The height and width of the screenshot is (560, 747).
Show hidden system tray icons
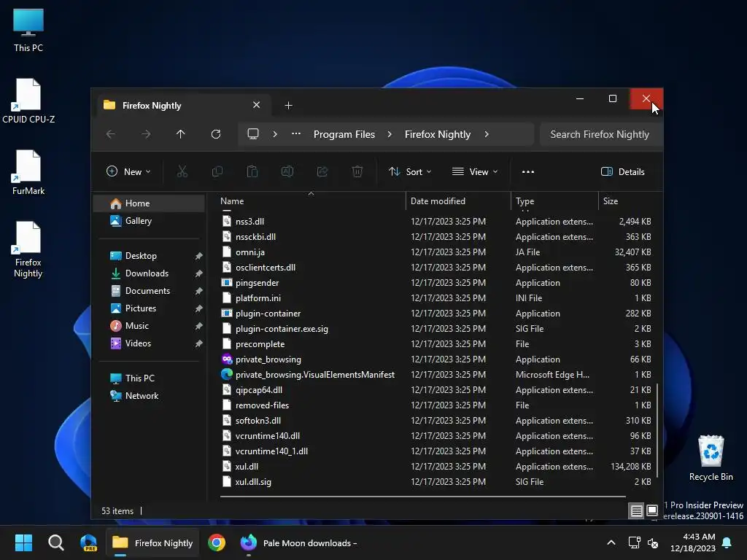[611, 542]
